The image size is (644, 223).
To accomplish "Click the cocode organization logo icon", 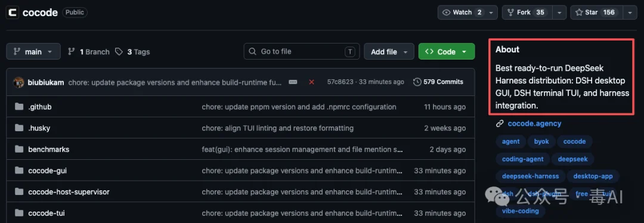I will (13, 13).
